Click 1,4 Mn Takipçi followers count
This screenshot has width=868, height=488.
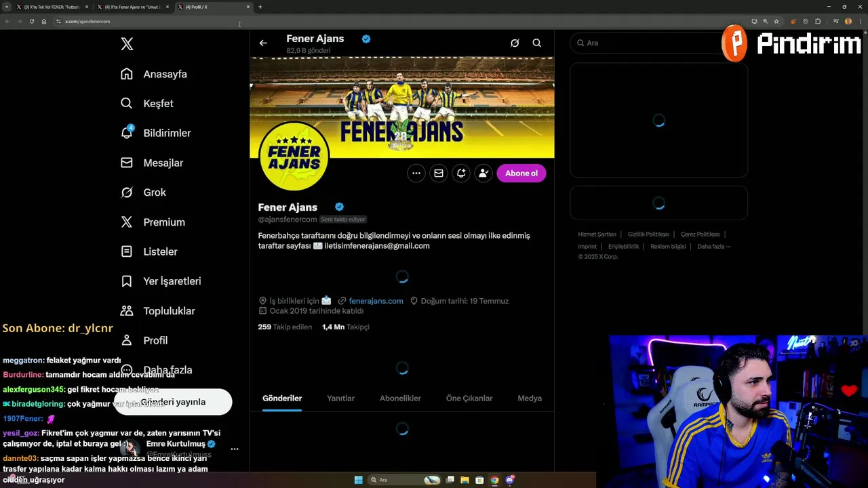point(346,327)
